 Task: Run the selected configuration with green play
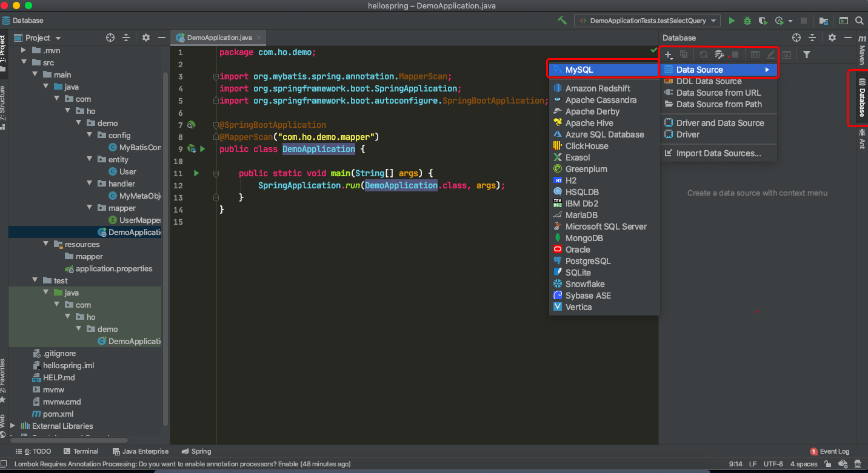pyautogui.click(x=732, y=21)
